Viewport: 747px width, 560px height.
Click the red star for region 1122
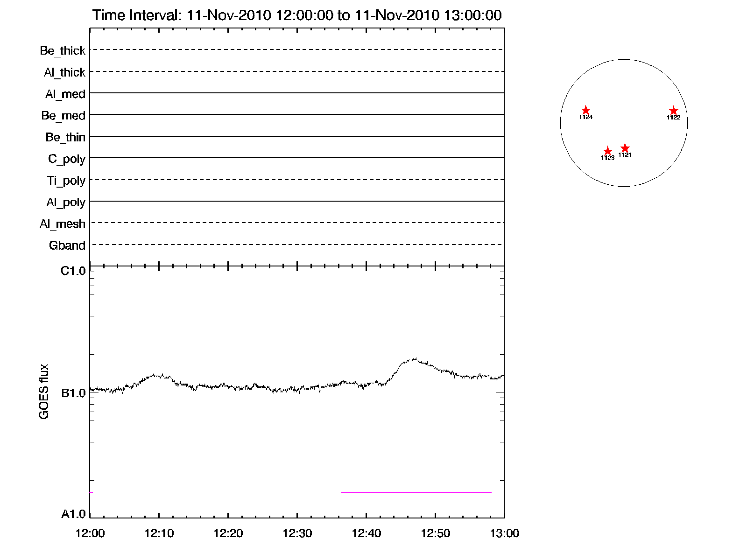pyautogui.click(x=673, y=111)
